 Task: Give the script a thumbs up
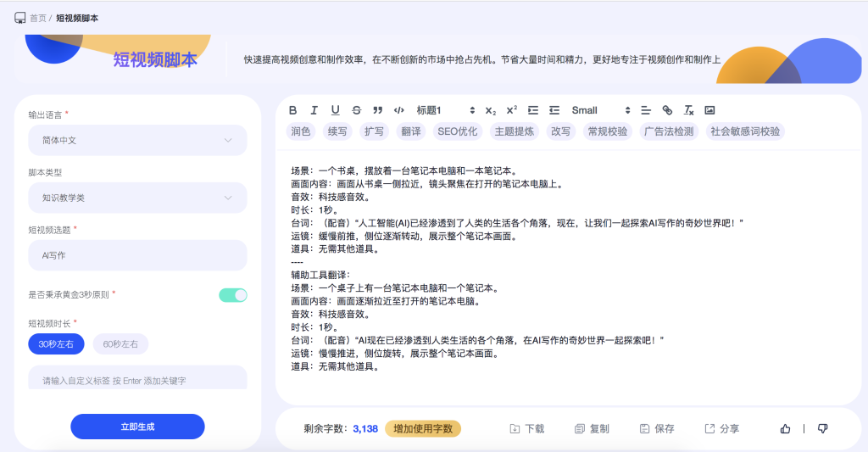(x=785, y=429)
